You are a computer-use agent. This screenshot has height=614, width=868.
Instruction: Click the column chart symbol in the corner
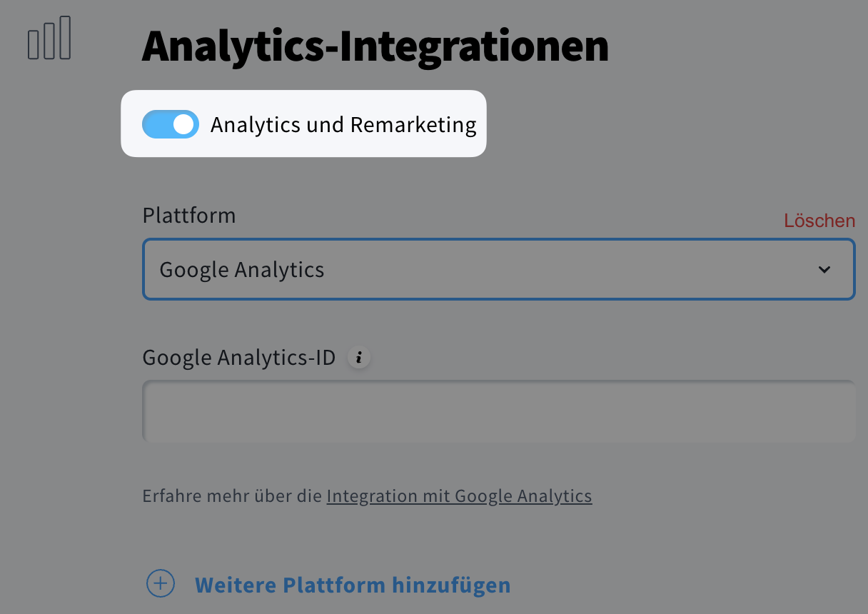49,39
